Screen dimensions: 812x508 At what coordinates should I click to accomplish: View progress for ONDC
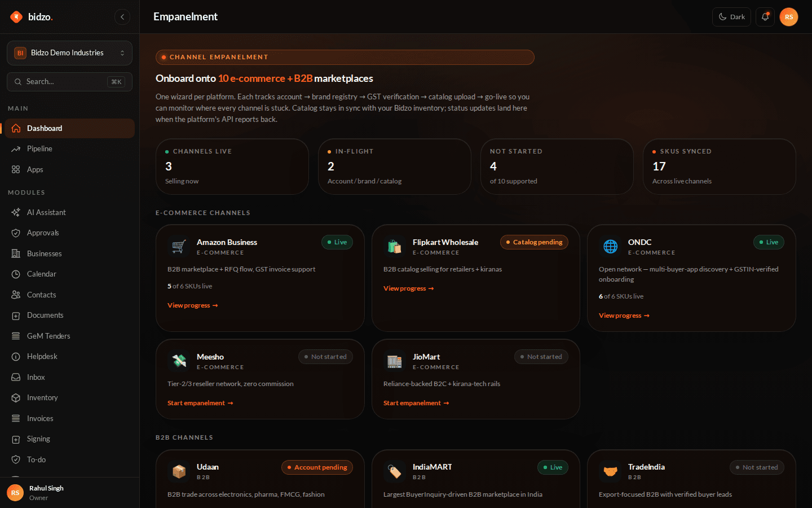[624, 316]
